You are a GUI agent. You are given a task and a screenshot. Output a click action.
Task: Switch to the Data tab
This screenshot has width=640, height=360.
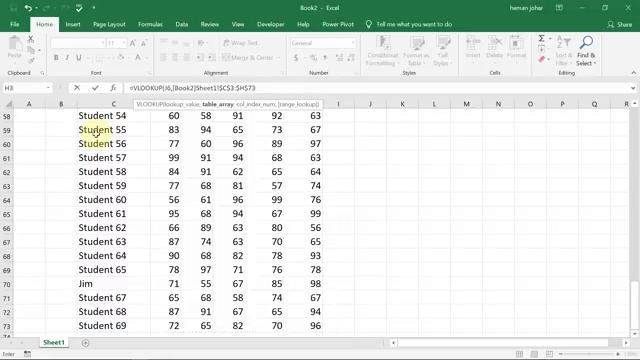point(182,24)
